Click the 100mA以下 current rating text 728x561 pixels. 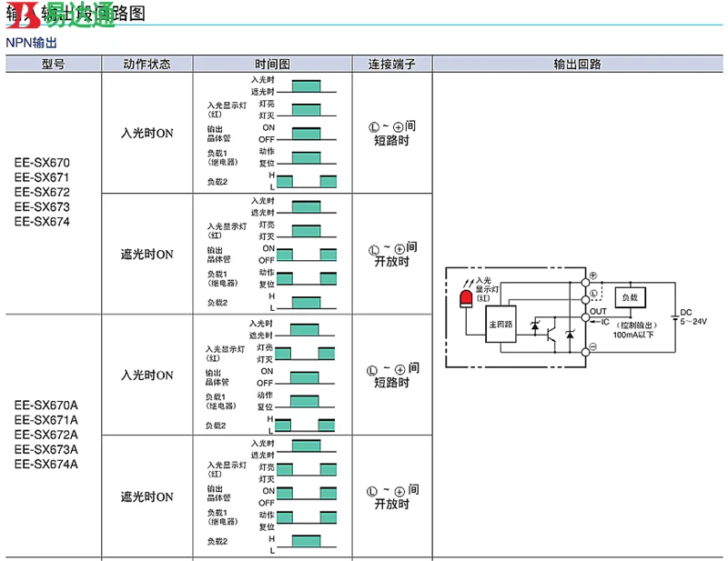632,335
